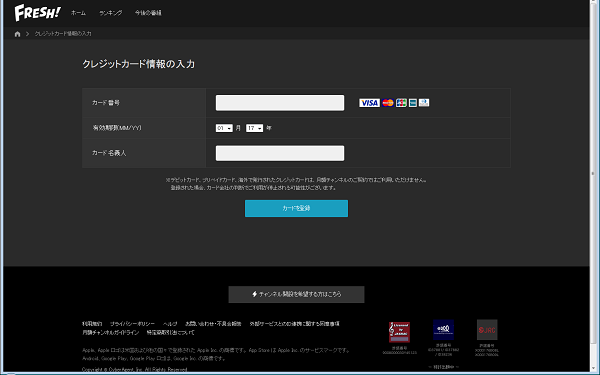Click the dark blue e-License badge

tap(443, 330)
